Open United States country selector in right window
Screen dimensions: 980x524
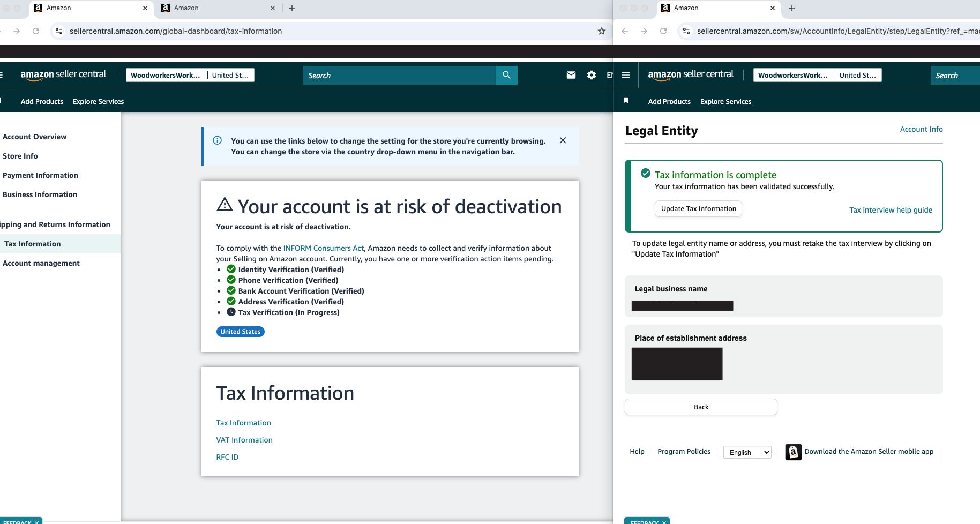858,75
